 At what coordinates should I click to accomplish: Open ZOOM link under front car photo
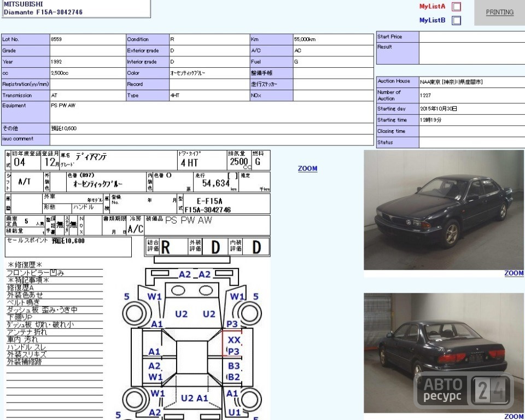[x=514, y=273]
